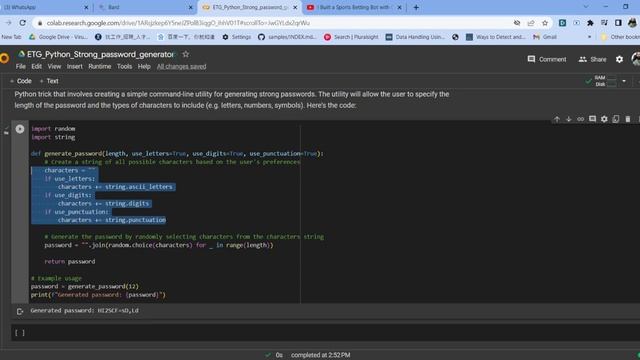The height and width of the screenshot is (360, 640).
Task: Share this page from the address bar
Action: 531,23
